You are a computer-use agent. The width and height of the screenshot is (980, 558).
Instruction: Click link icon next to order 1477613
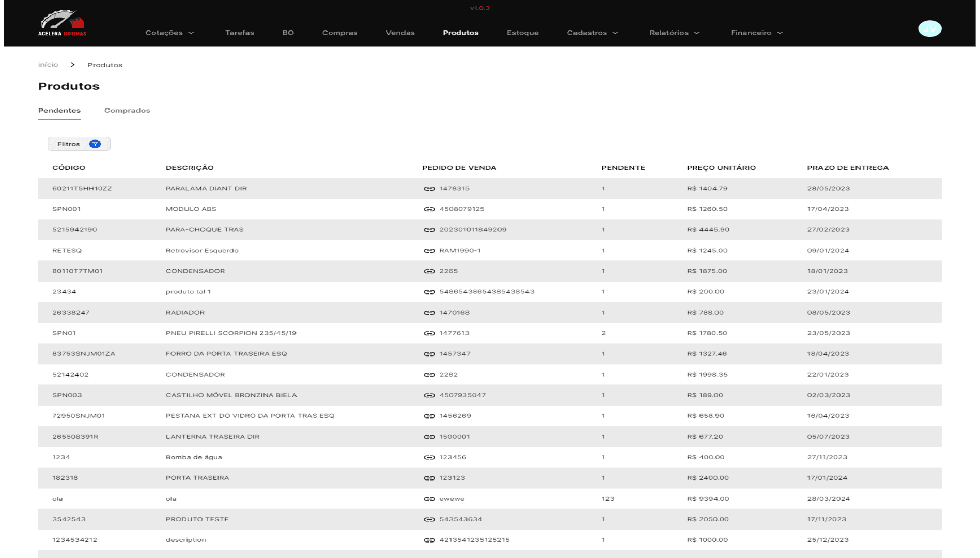pyautogui.click(x=429, y=333)
